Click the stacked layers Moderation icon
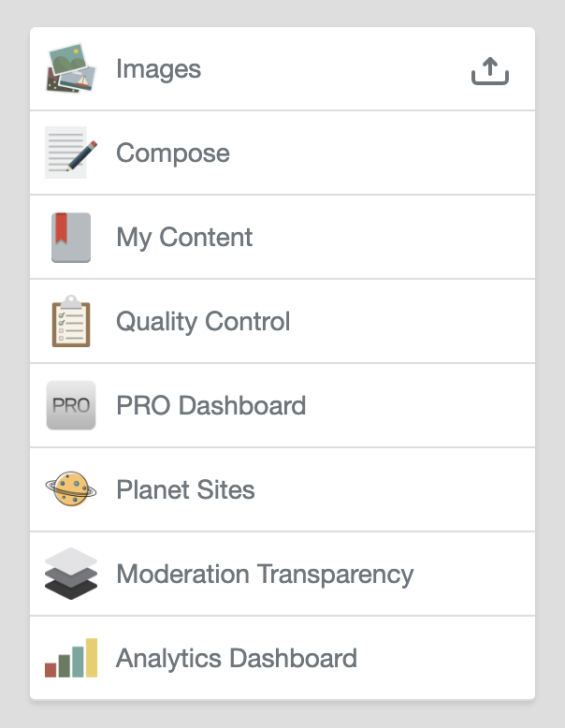This screenshot has height=728, width=565. click(70, 574)
